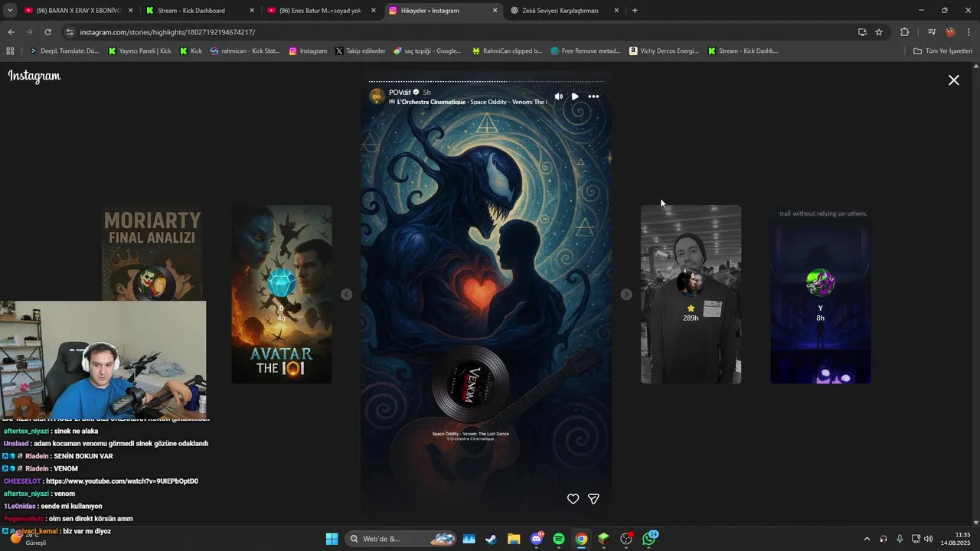Open the Windows Start menu
The width and height of the screenshot is (980, 551).
[x=332, y=539]
